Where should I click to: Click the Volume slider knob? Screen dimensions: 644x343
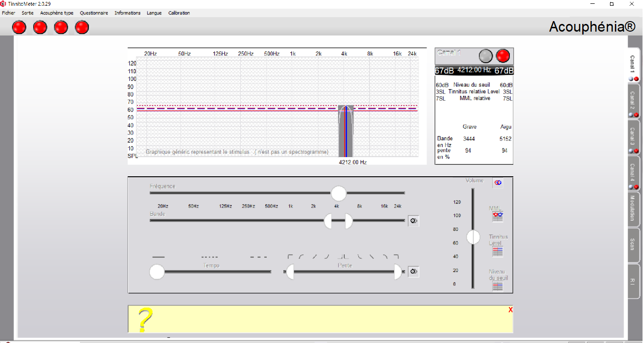(x=473, y=237)
